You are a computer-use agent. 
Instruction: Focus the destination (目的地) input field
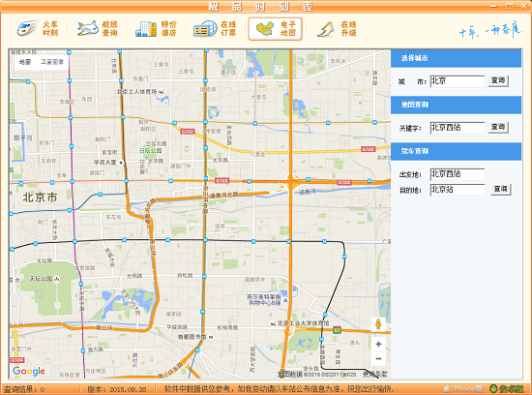(457, 190)
